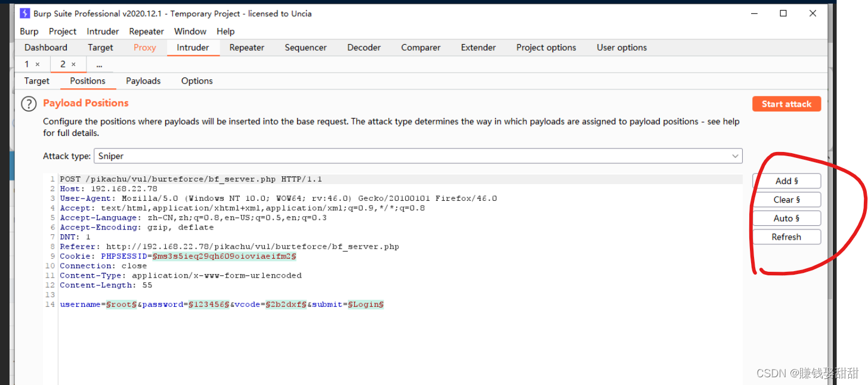The height and width of the screenshot is (385, 868).
Task: Open the Project options tab
Action: [x=546, y=48]
